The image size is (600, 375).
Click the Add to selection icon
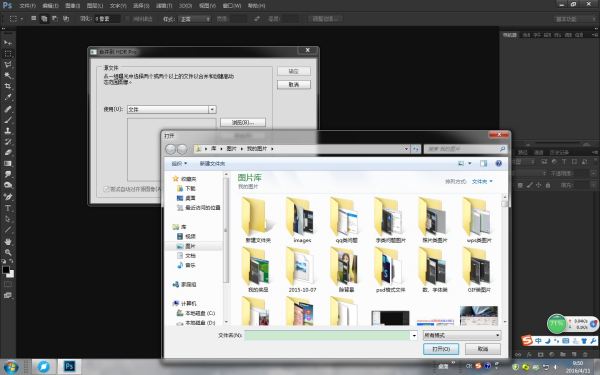[x=44, y=18]
